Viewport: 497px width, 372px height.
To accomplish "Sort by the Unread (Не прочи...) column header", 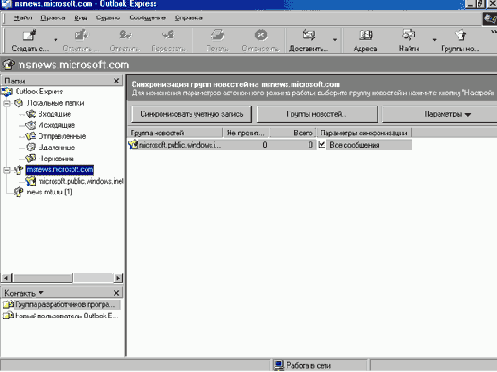I will (246, 133).
